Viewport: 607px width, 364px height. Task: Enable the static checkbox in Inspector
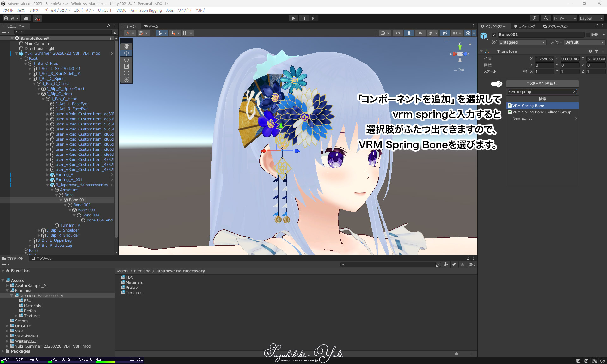[x=587, y=35]
